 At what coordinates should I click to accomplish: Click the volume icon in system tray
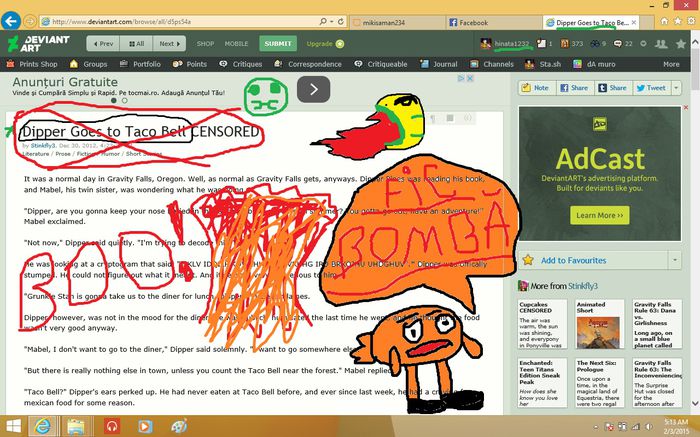pos(648,427)
